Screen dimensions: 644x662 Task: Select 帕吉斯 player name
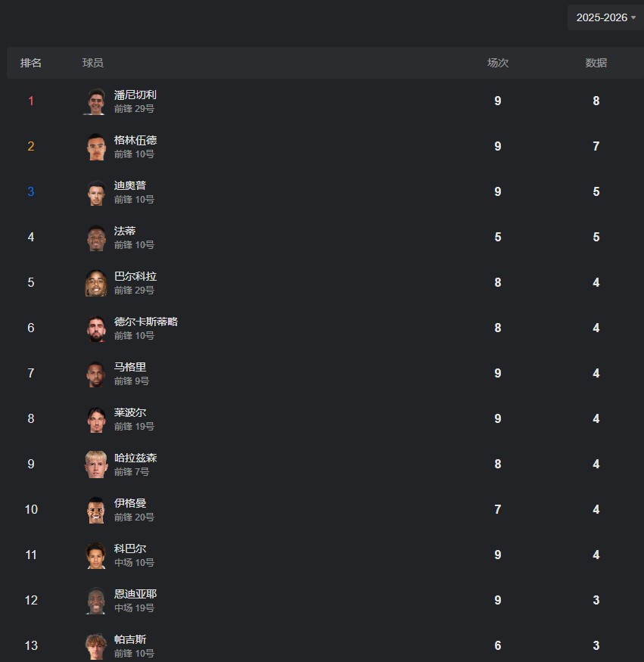point(130,639)
